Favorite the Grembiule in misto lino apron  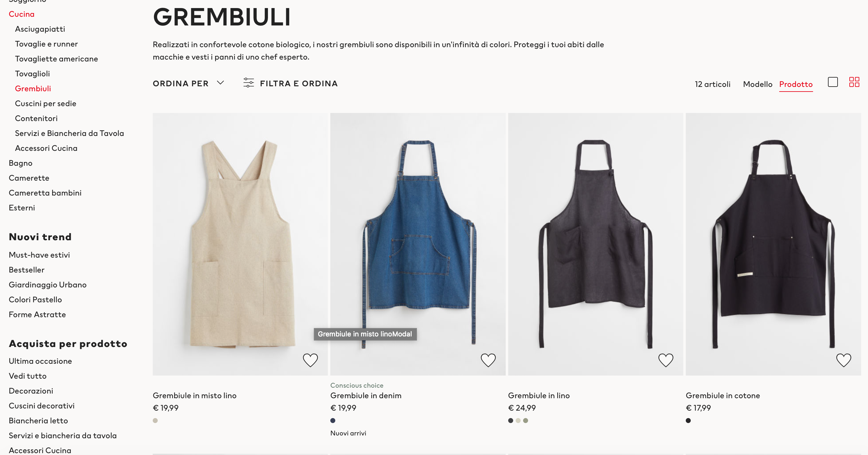tap(310, 360)
